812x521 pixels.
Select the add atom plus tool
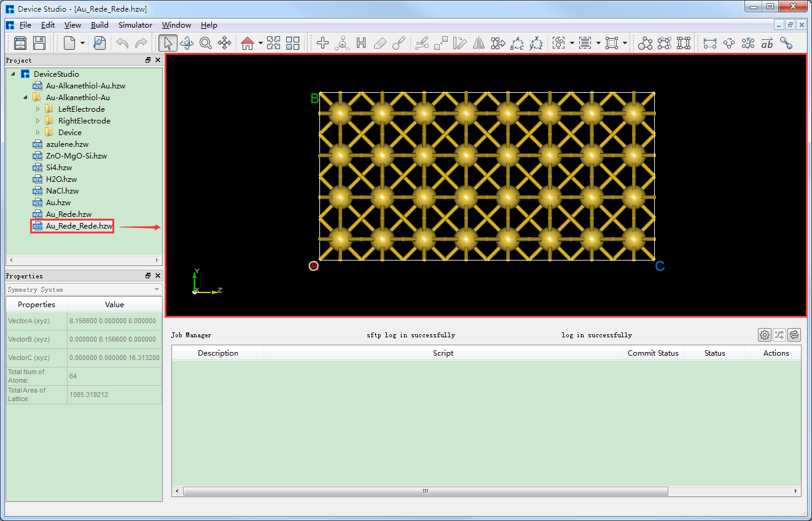pos(322,43)
